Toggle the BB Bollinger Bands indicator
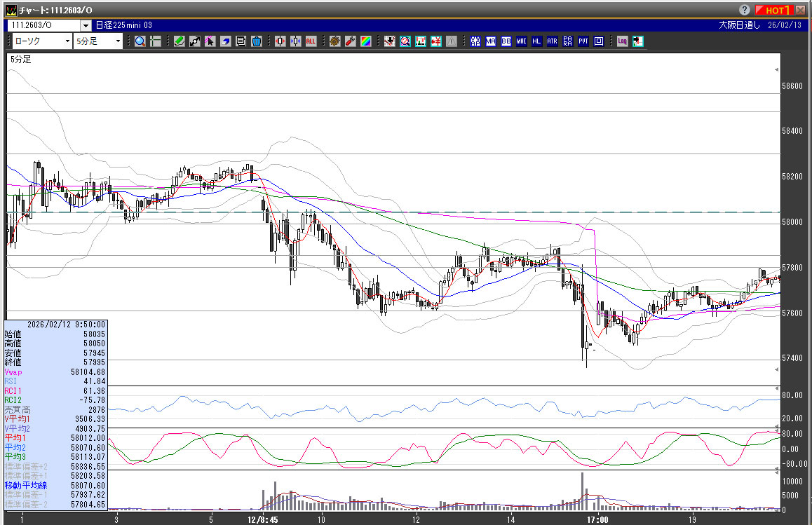 point(506,41)
